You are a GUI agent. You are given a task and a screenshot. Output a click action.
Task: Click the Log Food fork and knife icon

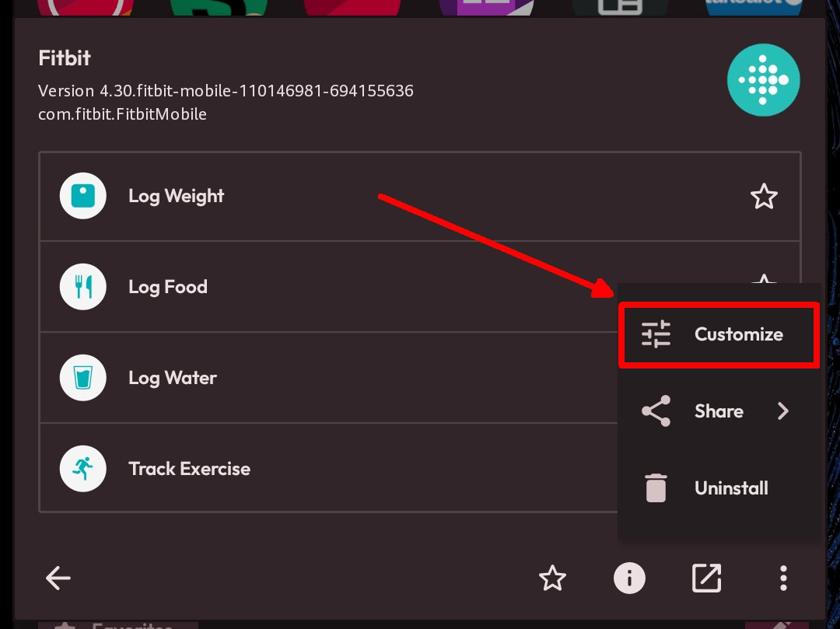pos(83,287)
